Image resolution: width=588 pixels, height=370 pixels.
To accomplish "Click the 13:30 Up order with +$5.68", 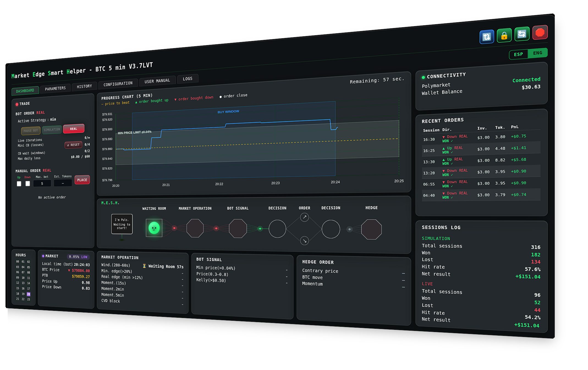I will 481,160.
